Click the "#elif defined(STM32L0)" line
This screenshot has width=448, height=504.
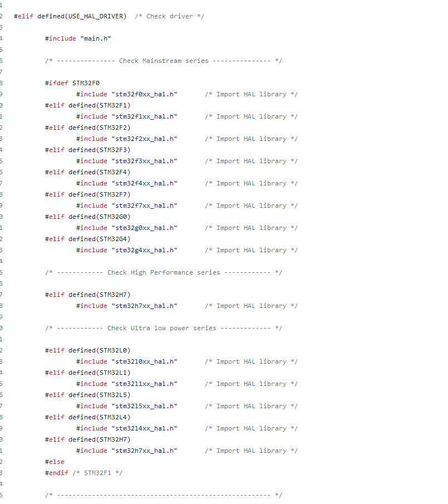click(x=88, y=351)
